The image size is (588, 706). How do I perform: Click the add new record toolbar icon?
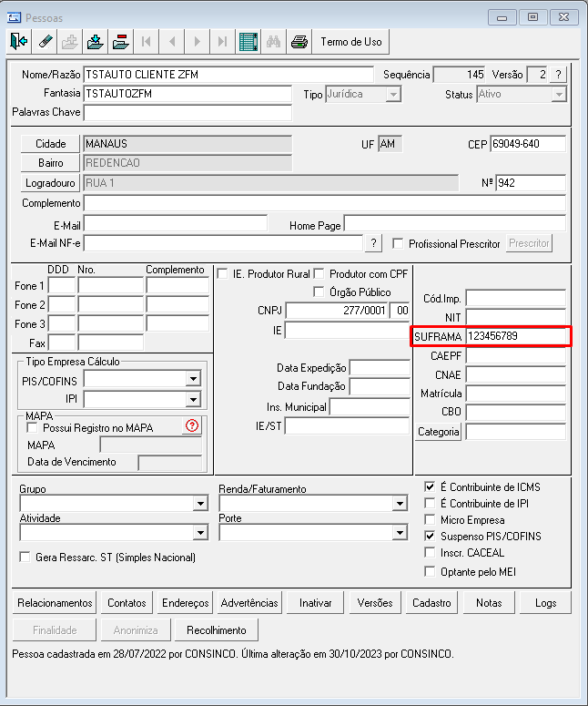tap(70, 41)
